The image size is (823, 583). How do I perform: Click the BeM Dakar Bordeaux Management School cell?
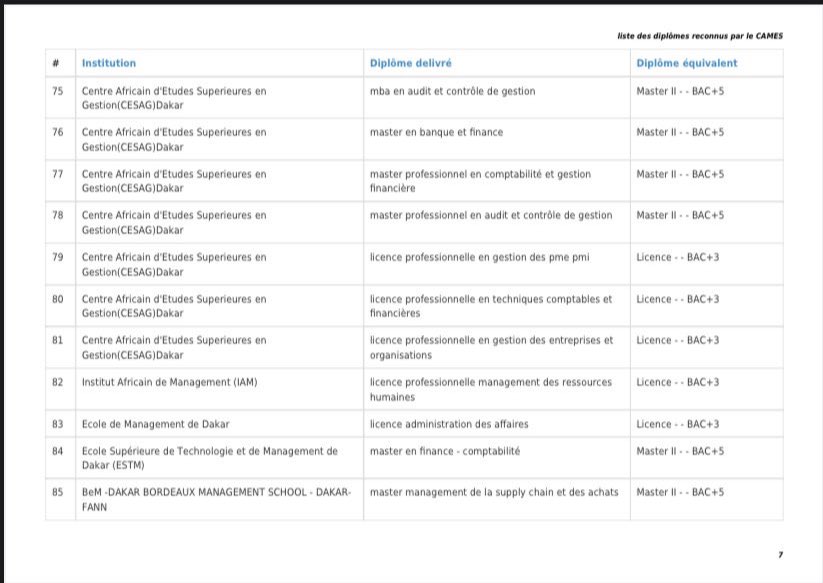click(x=215, y=499)
